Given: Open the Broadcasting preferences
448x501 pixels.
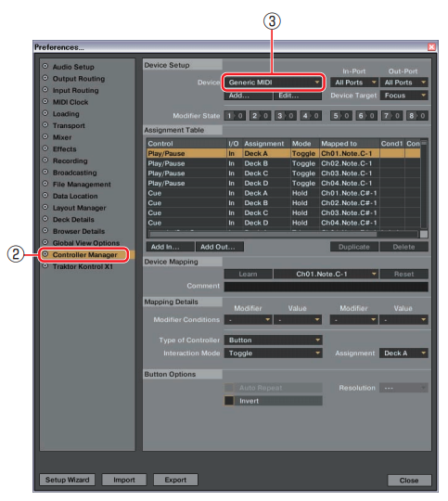Looking at the screenshot, I should 74,173.
